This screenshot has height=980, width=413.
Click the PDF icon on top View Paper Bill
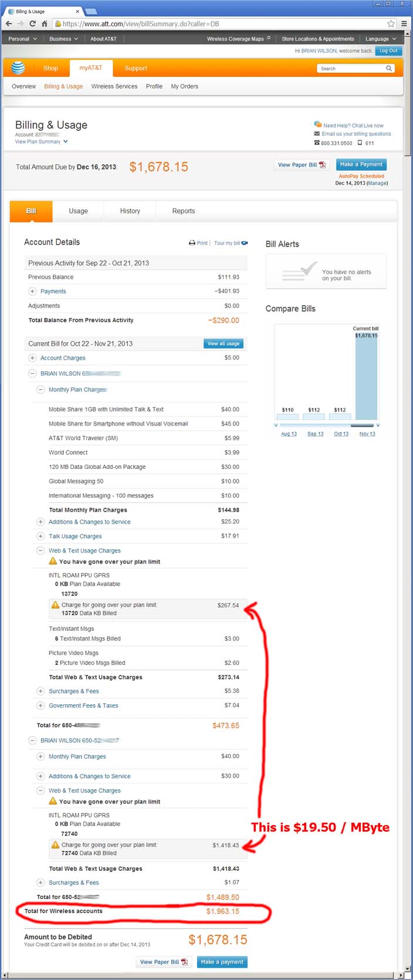322,165
